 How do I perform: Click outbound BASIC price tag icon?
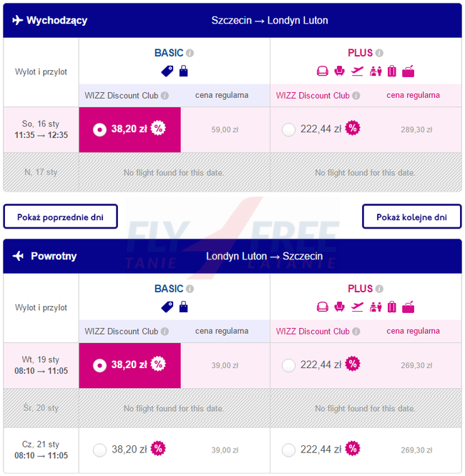[x=167, y=71]
